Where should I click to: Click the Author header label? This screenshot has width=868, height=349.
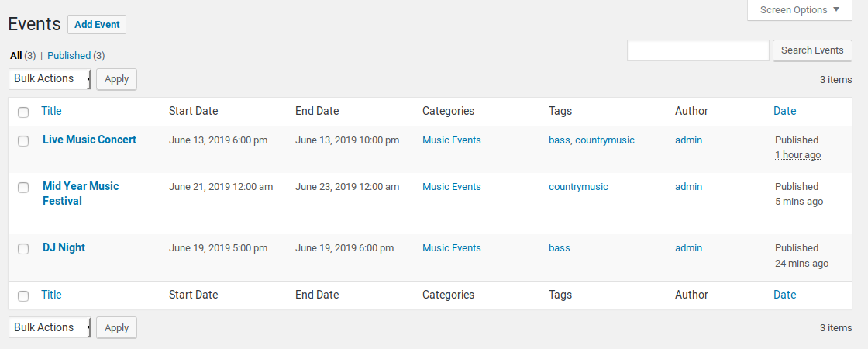click(x=691, y=111)
